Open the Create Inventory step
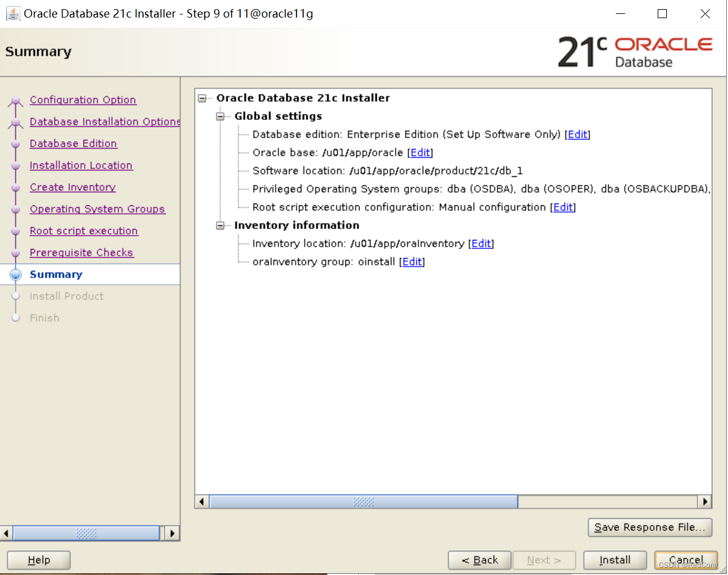Viewport: 728px width, 575px height. point(73,187)
